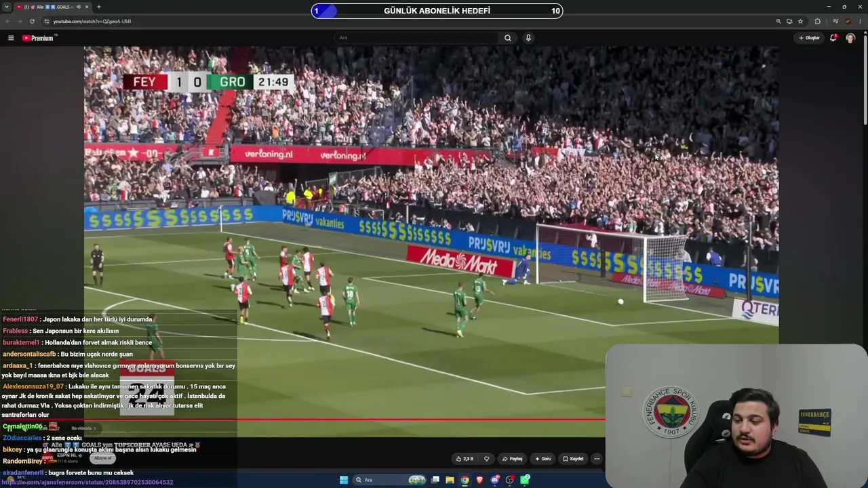Select the Alle GOALS YouTube browser tab
This screenshot has height=488, width=868.
click(x=53, y=7)
